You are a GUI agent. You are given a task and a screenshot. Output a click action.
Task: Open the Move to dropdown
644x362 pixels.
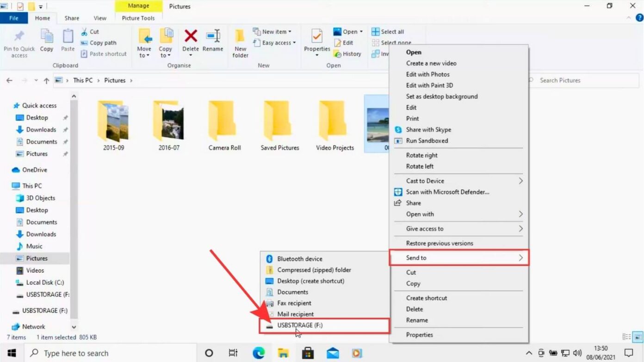[x=144, y=43]
